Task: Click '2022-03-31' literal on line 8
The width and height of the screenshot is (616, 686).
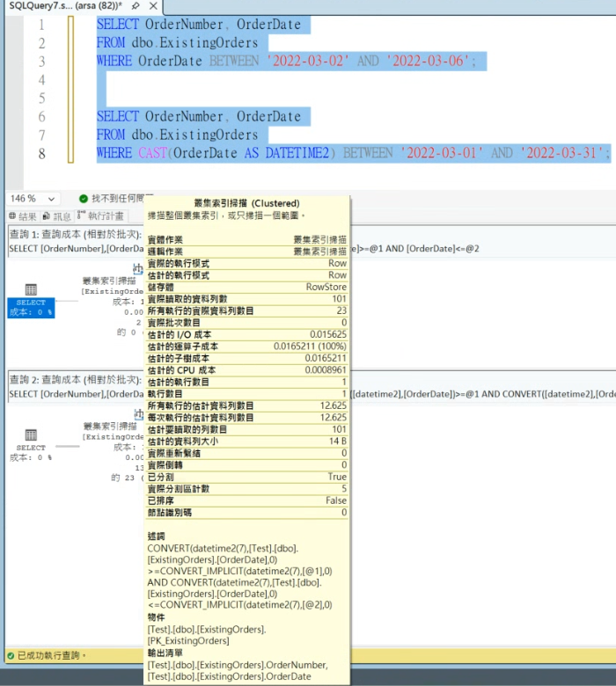Action: click(x=562, y=153)
